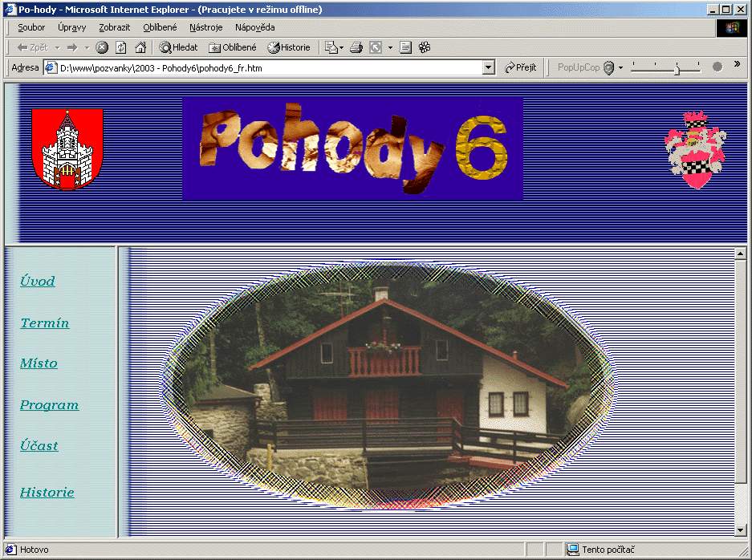Click the flower-shaped toolbar icon
Viewport: 752px width, 560px height.
click(425, 47)
